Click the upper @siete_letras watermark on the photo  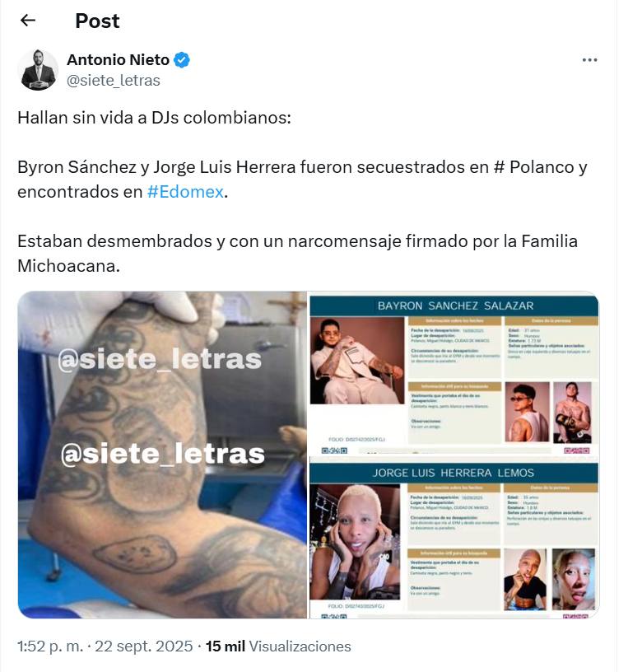point(160,359)
